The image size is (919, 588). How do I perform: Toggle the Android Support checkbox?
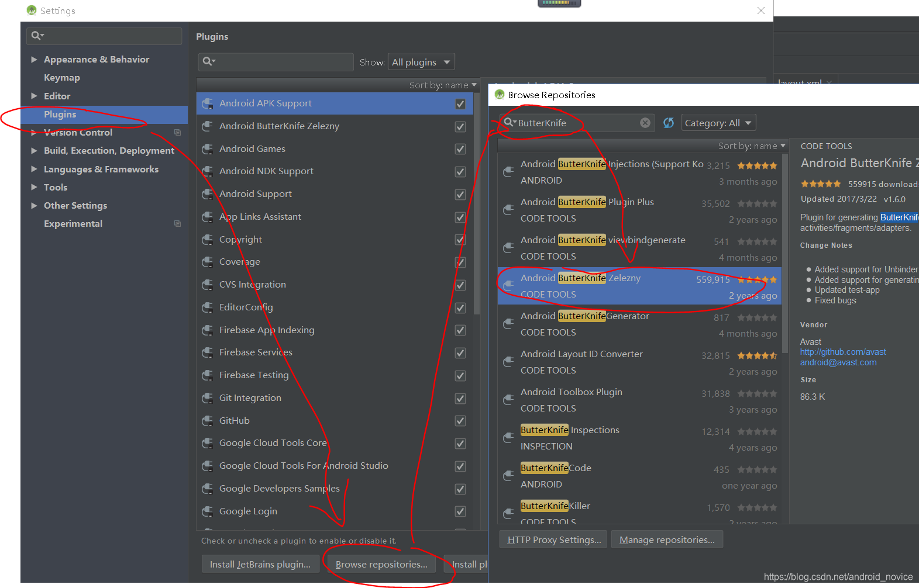pyautogui.click(x=460, y=195)
